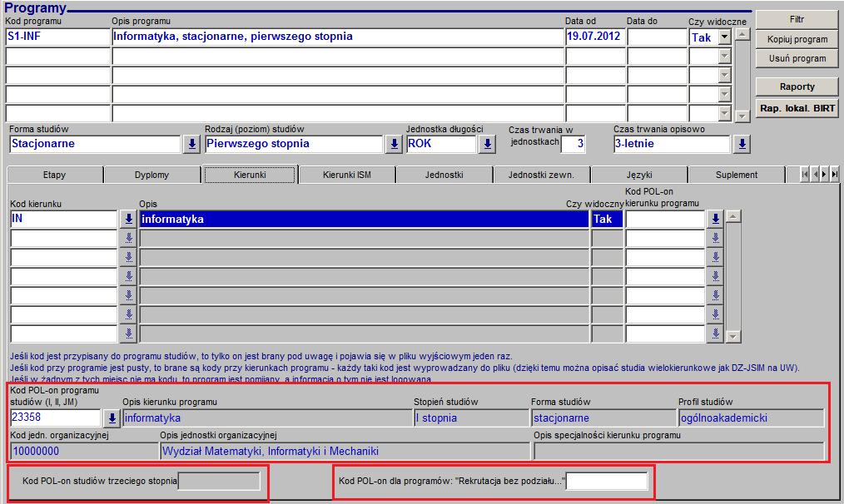Click Stopień studiów field showing I stopnia
844x504 pixels.
471,418
